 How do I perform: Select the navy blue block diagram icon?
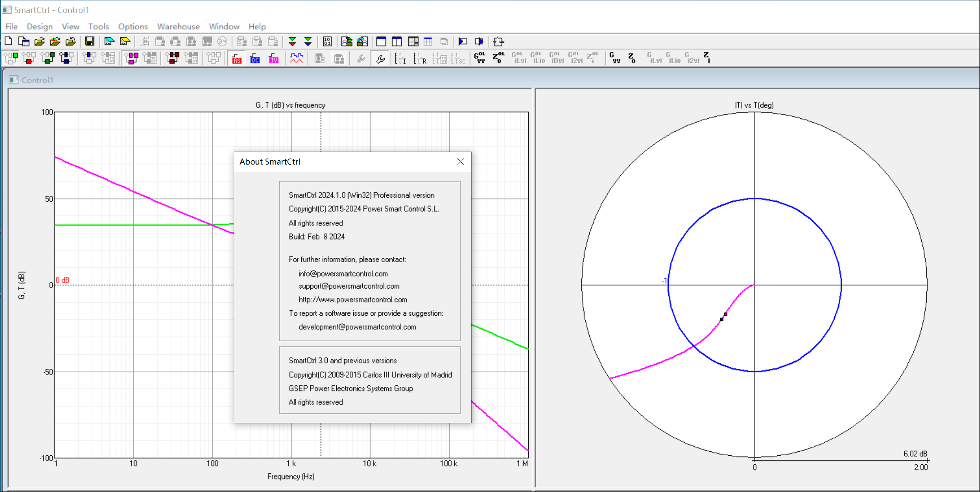pos(67,58)
